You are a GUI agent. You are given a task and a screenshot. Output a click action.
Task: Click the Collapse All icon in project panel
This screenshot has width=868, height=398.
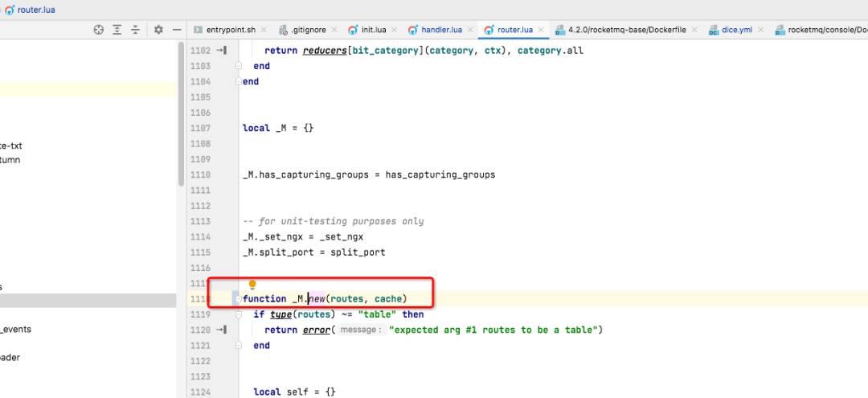coord(135,30)
